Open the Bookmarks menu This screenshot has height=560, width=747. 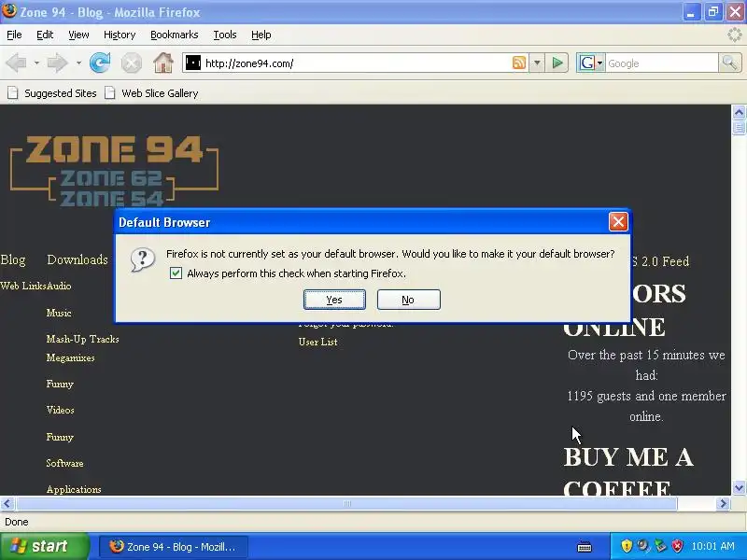point(175,35)
